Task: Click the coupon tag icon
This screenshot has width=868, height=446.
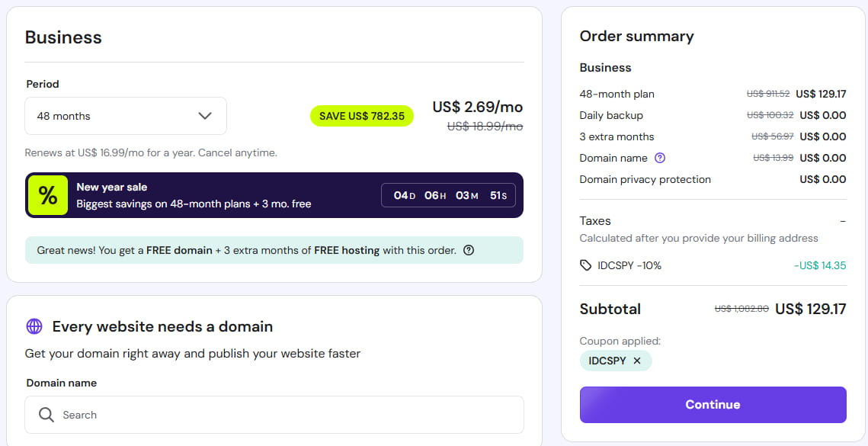Action: point(585,265)
